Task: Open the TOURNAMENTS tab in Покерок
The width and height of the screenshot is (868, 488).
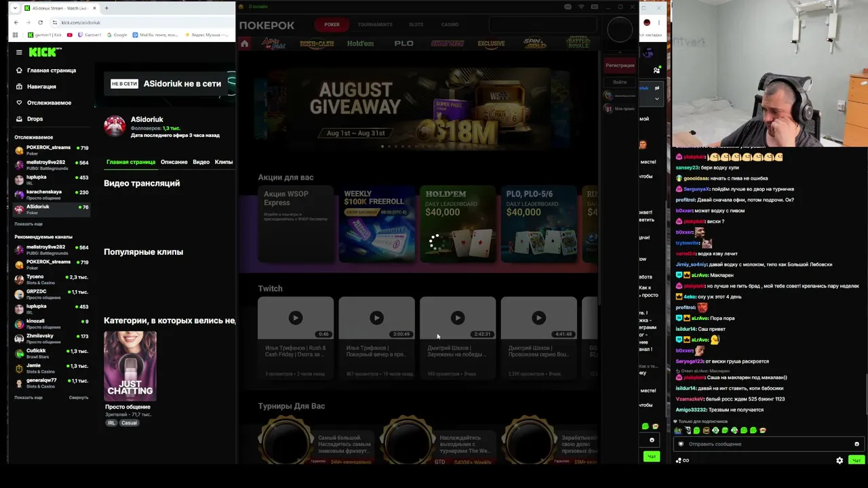Action: 375,24
